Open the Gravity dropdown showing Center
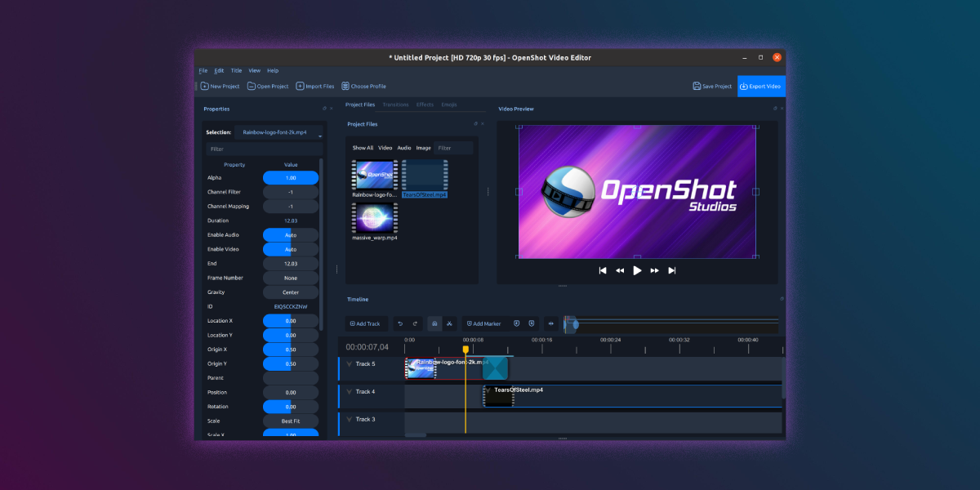The height and width of the screenshot is (490, 980). click(x=290, y=292)
